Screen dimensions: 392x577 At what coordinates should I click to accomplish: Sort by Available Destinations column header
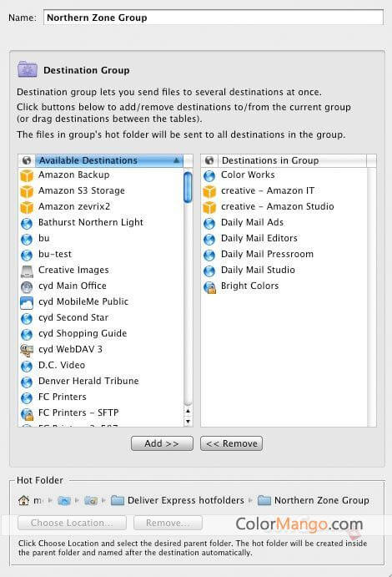point(109,160)
